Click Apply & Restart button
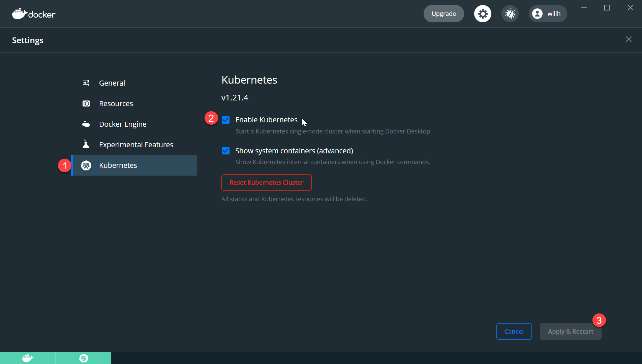This screenshot has width=642, height=364. click(571, 331)
